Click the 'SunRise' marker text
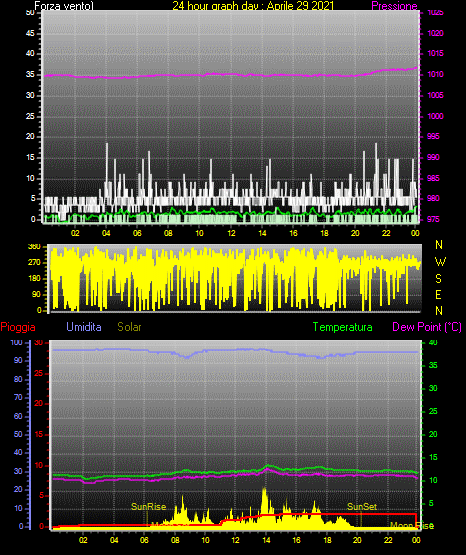The image size is (466, 555). coord(149,507)
